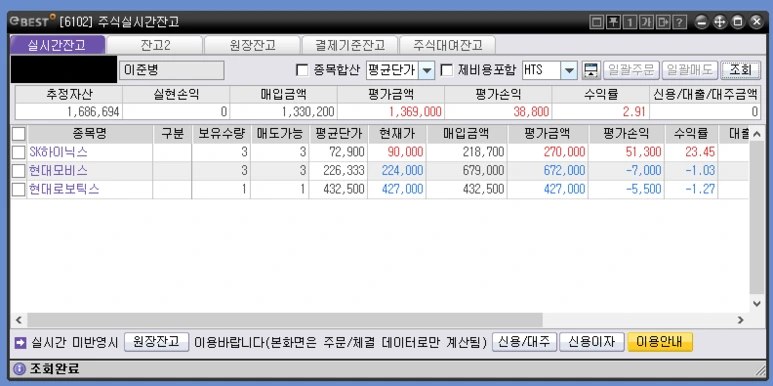Click the summary 수익률 value 2.91

coord(634,112)
